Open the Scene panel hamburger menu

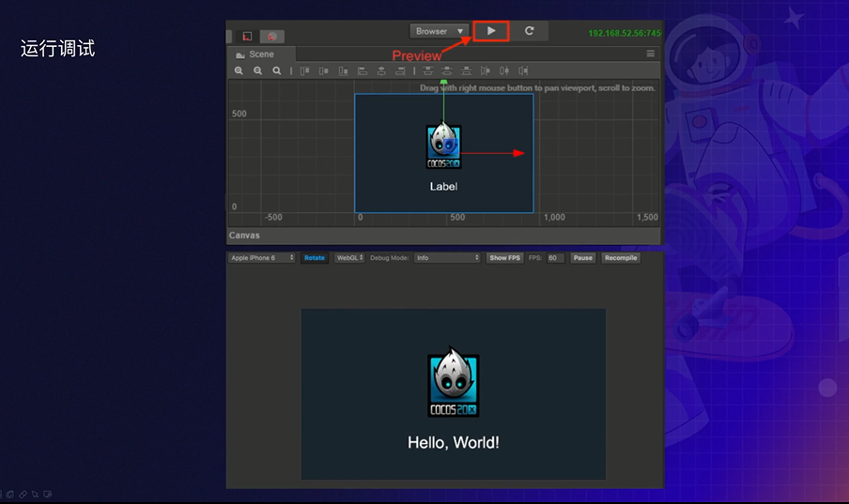pos(650,53)
